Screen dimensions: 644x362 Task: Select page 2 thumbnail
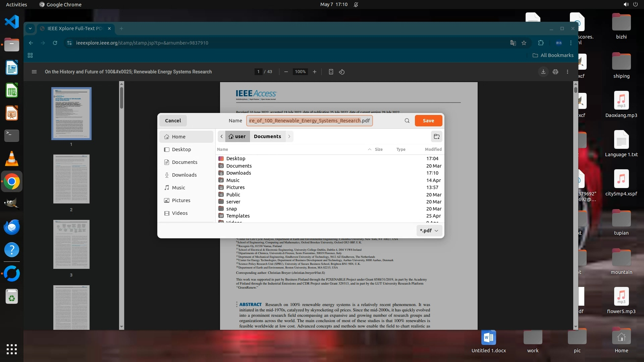[71, 179]
